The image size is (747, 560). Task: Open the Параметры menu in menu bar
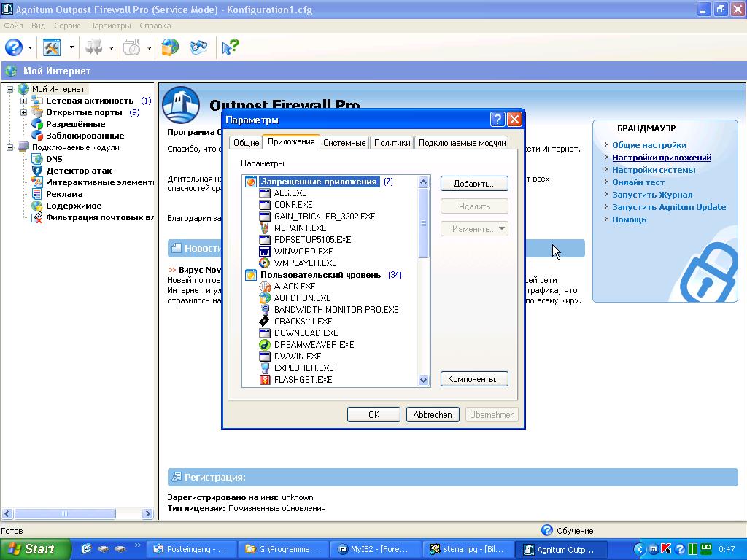[x=109, y=26]
